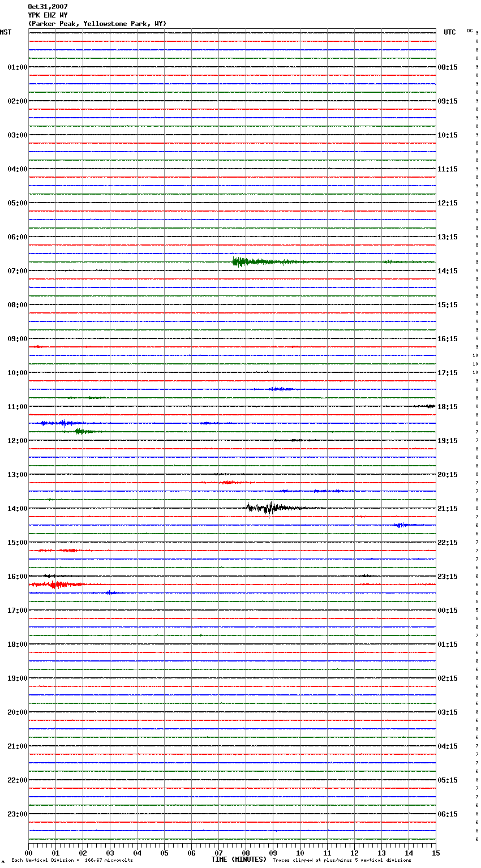
Task: Select the 04:00 MST row label
Action: (18, 169)
